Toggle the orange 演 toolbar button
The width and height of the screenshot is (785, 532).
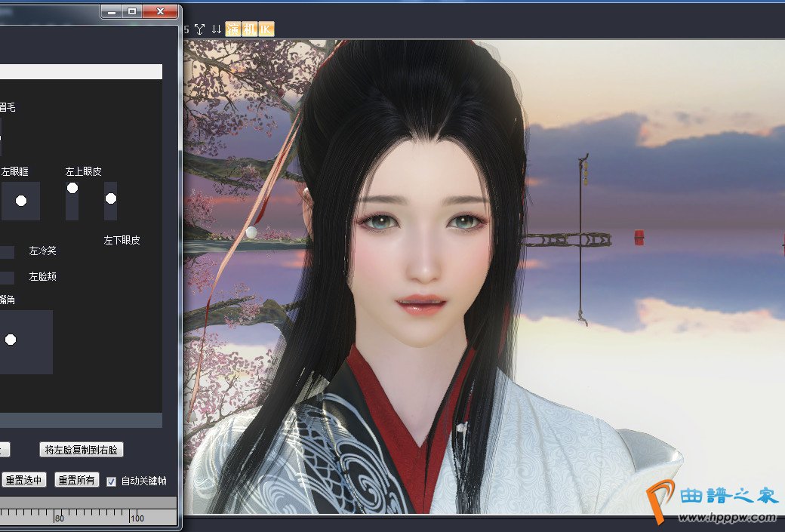point(232,29)
